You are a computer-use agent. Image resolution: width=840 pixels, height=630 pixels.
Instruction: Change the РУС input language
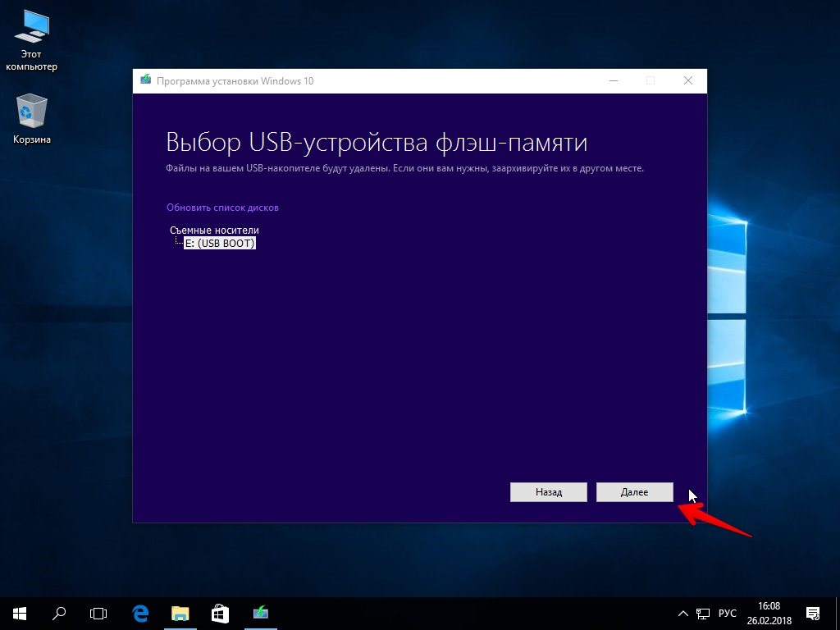tap(728, 614)
